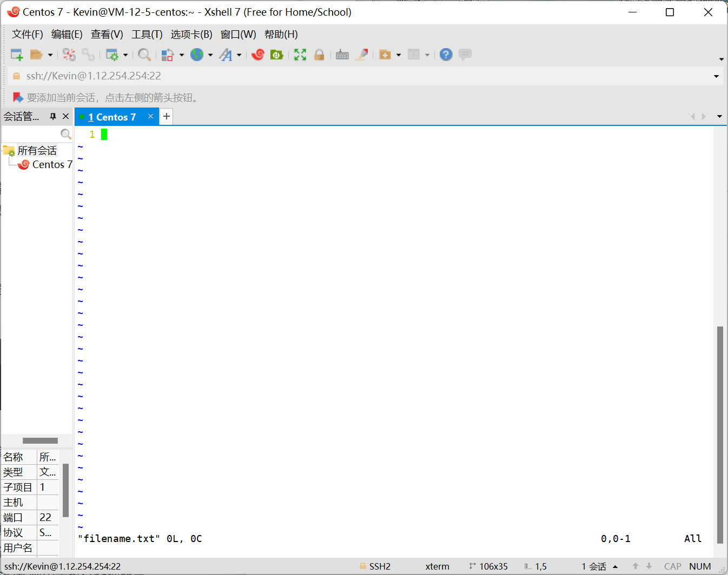Viewport: 728px width, 575px height.
Task: Click the Font 'A' toolbar icon
Action: click(226, 55)
